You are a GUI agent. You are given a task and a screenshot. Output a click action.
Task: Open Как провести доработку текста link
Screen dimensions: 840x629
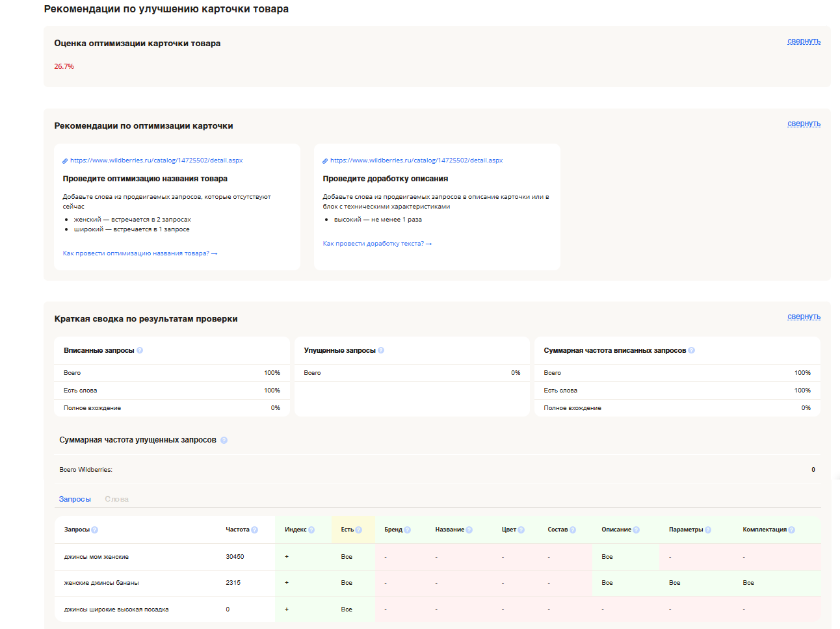[377, 244]
